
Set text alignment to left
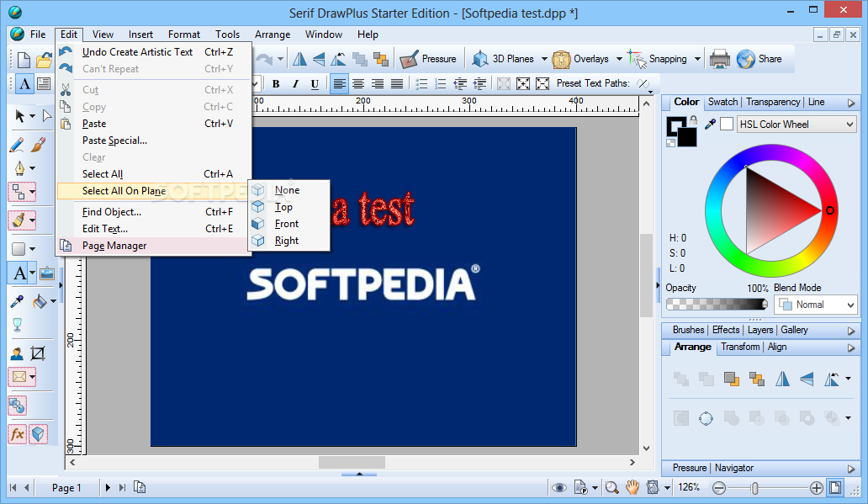click(x=339, y=84)
